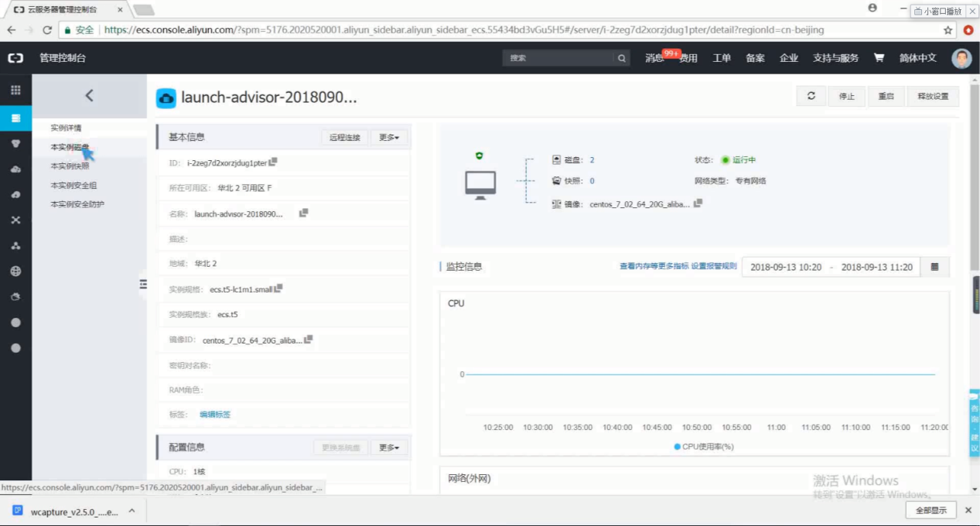Open 本实例快照 in side menu
Viewport: 980px width, 526px height.
pyautogui.click(x=70, y=166)
